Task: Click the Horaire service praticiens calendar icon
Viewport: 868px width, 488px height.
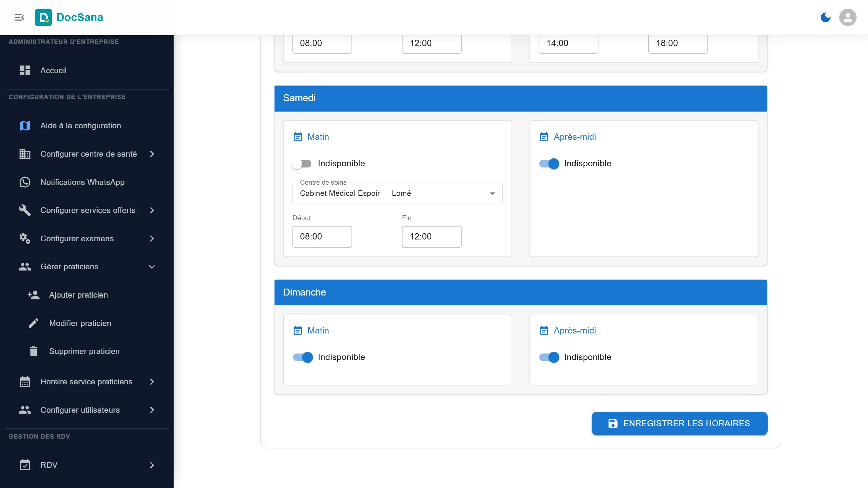Action: click(x=25, y=382)
